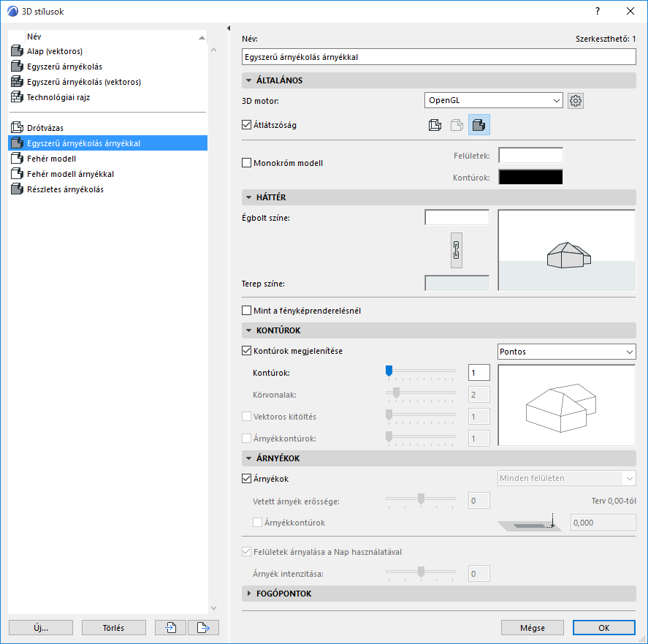This screenshot has height=644, width=648.
Task: Click the contours preview house thumbnail
Action: 567,405
